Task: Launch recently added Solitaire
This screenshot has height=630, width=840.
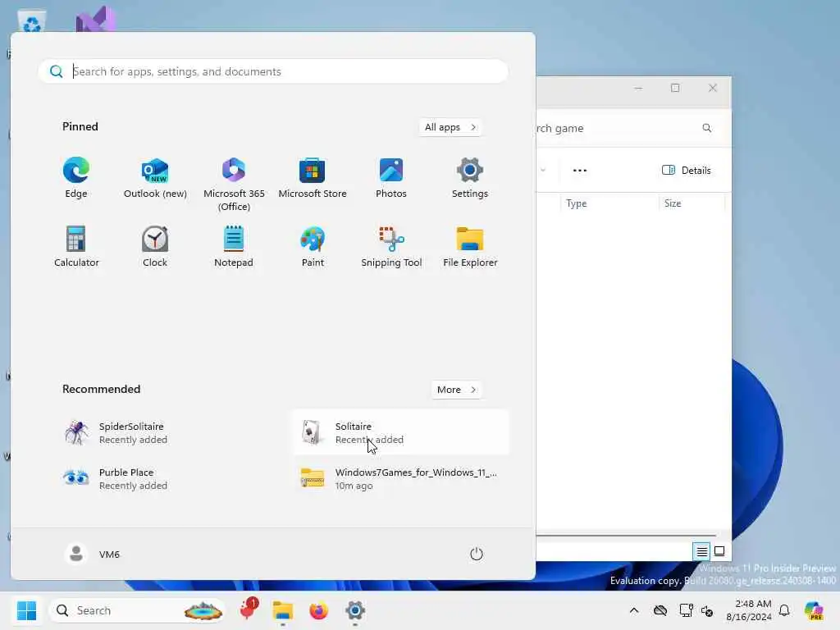Action: tap(400, 432)
